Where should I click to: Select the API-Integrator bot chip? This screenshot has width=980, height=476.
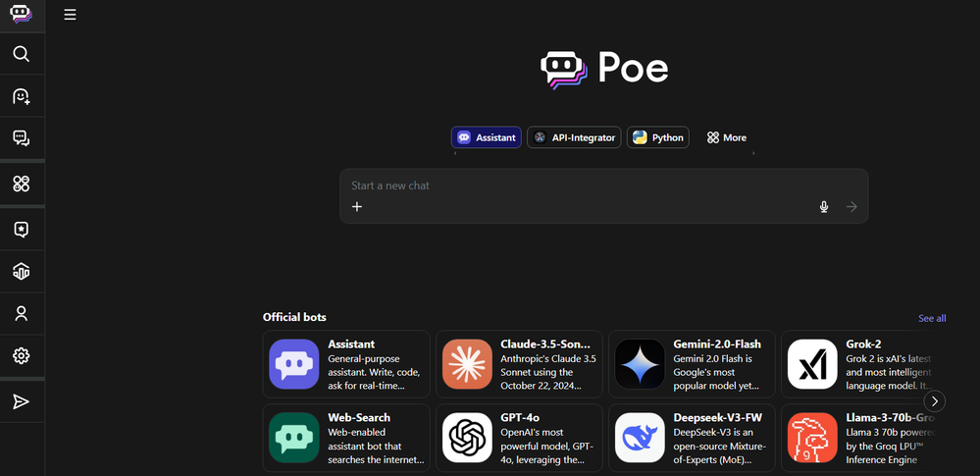pyautogui.click(x=574, y=137)
